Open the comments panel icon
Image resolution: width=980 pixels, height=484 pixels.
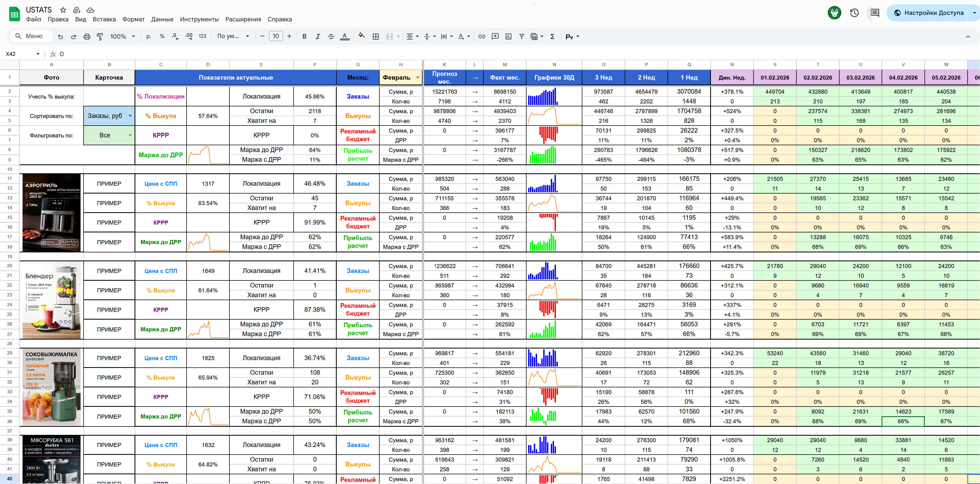(875, 13)
